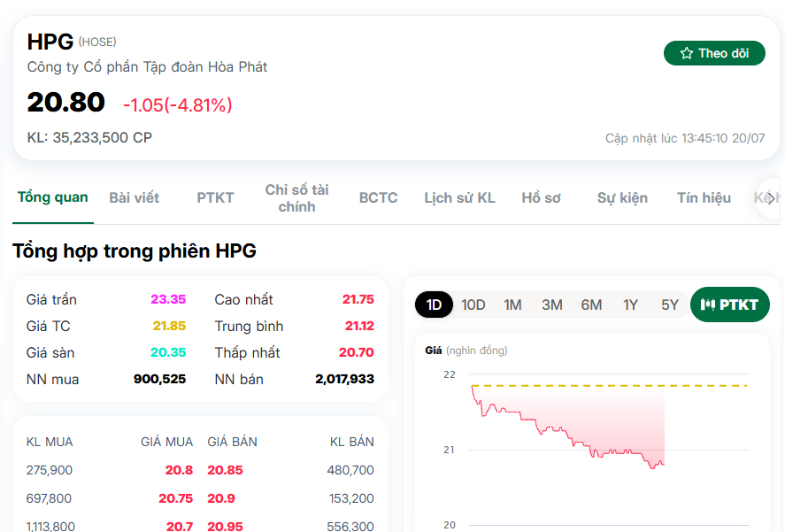Click the bid volume 275,900
Screen dimensions: 785x532
49,470
